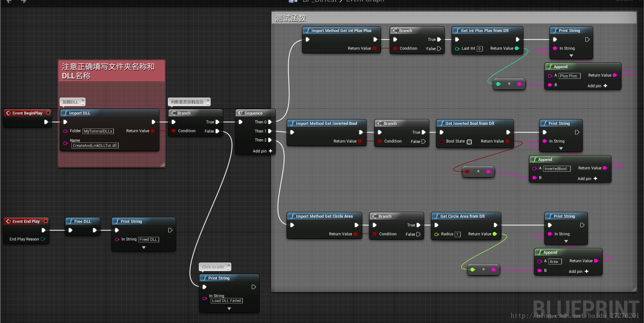Click the Free DLL output execution pin
This screenshot has height=323, width=644.
tap(95, 230)
